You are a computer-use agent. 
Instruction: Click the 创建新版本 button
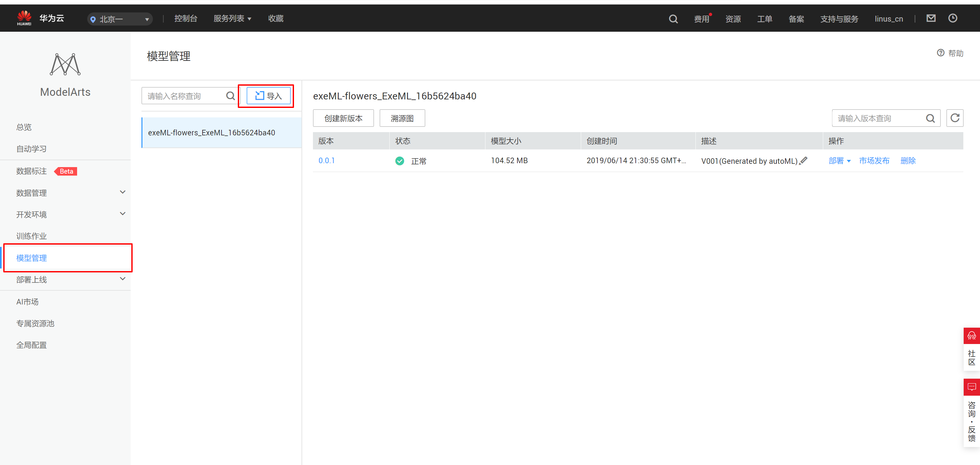[x=343, y=118]
